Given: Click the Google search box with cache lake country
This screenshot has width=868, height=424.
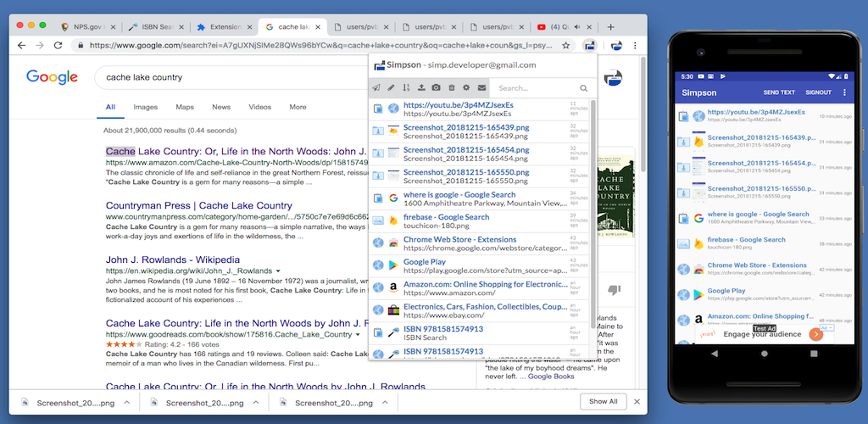Looking at the screenshot, I should click(x=232, y=77).
